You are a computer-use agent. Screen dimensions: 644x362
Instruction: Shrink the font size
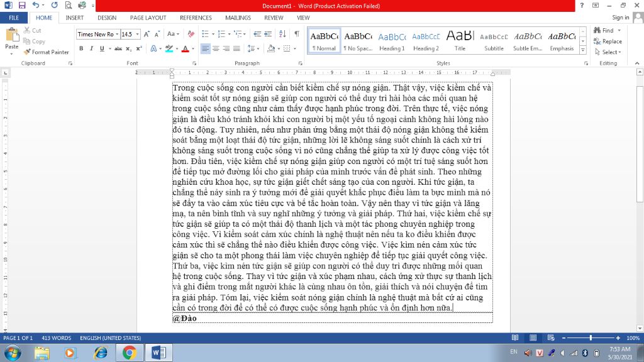pos(157,34)
